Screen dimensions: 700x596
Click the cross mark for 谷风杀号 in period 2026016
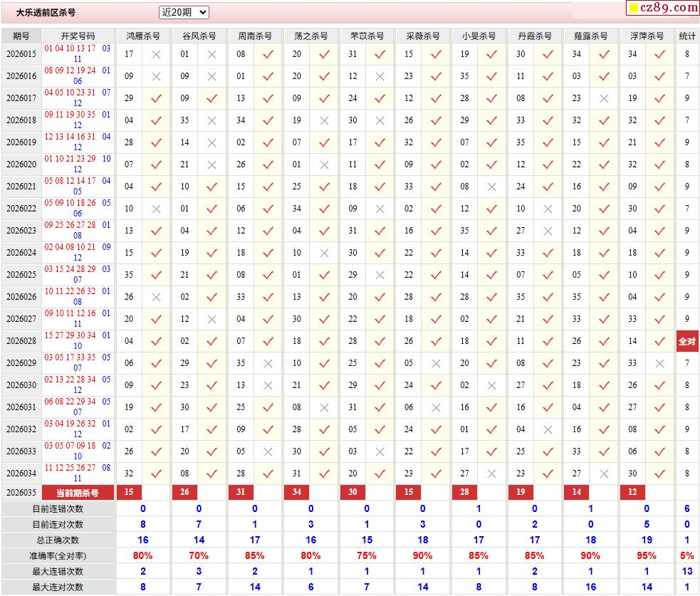[211, 76]
